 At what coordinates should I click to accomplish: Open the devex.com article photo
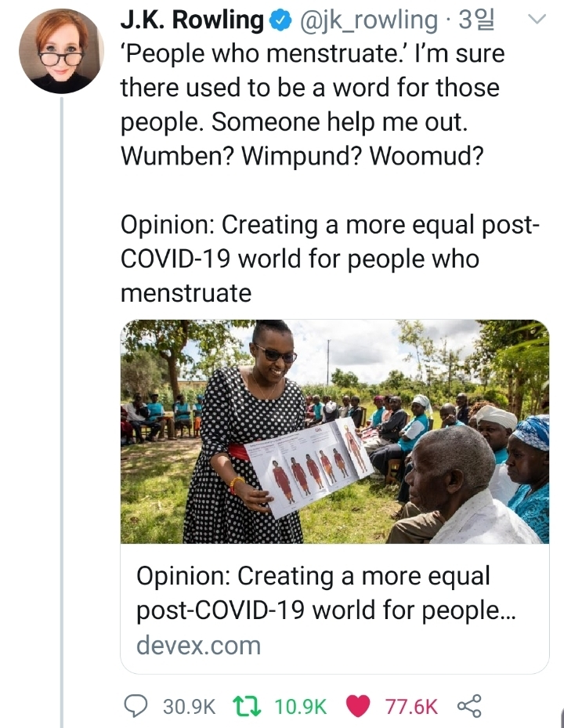click(x=334, y=431)
